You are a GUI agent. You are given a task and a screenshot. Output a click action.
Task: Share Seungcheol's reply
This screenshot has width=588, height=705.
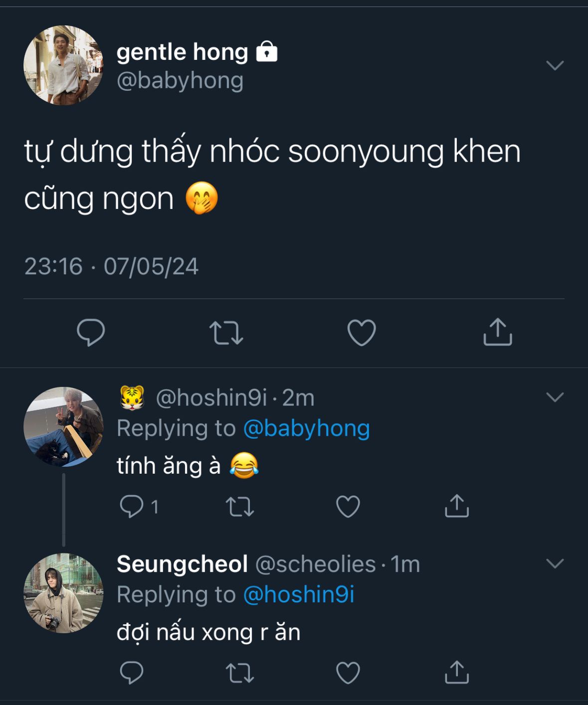click(456, 673)
